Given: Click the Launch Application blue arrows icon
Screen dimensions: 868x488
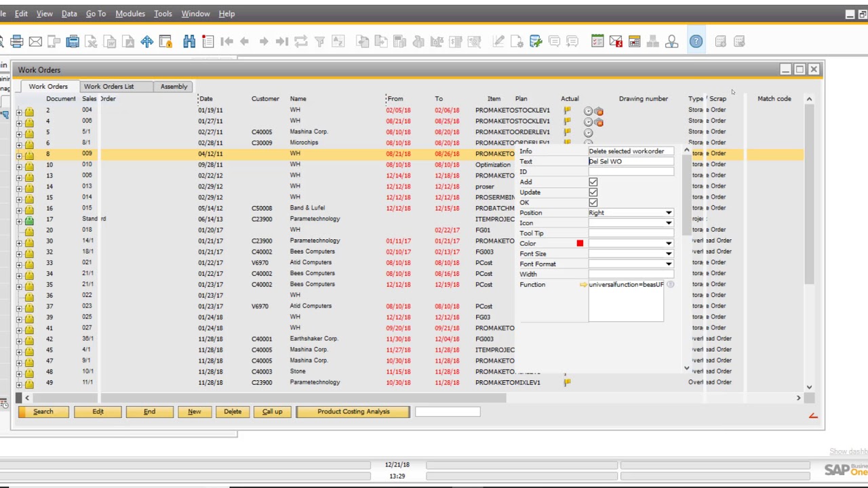Looking at the screenshot, I should pos(146,41).
